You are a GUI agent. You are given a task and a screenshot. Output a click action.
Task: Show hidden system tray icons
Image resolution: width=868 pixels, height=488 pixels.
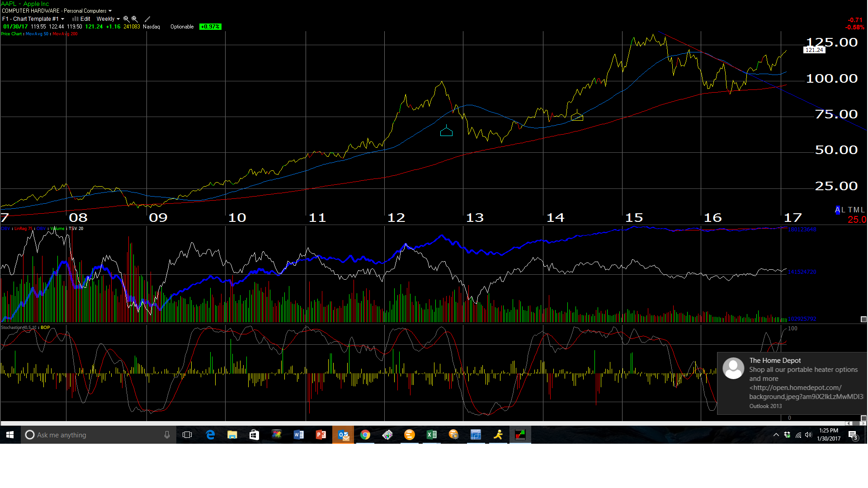pyautogui.click(x=776, y=435)
